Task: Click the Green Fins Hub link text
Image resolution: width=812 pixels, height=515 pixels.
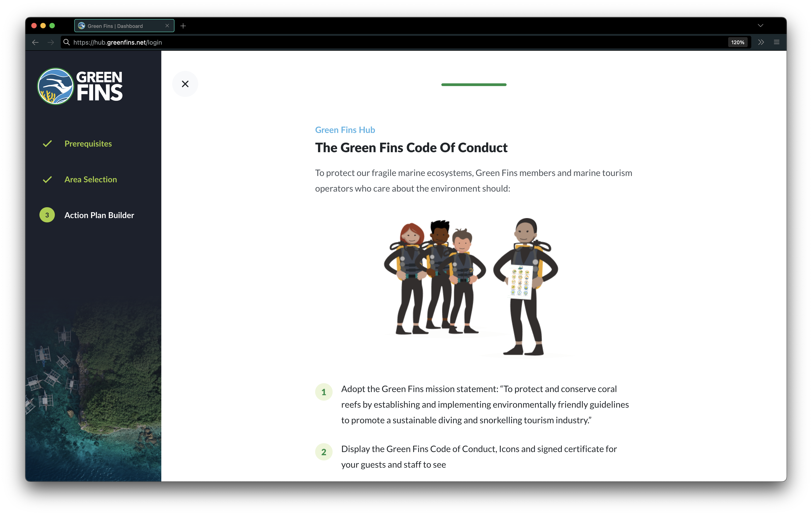Action: [345, 130]
